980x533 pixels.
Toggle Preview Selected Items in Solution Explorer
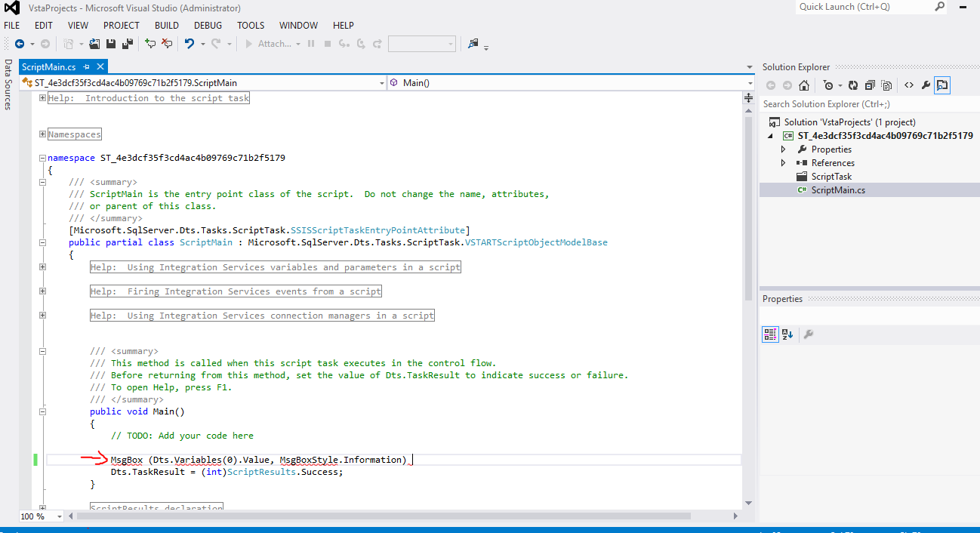point(942,85)
